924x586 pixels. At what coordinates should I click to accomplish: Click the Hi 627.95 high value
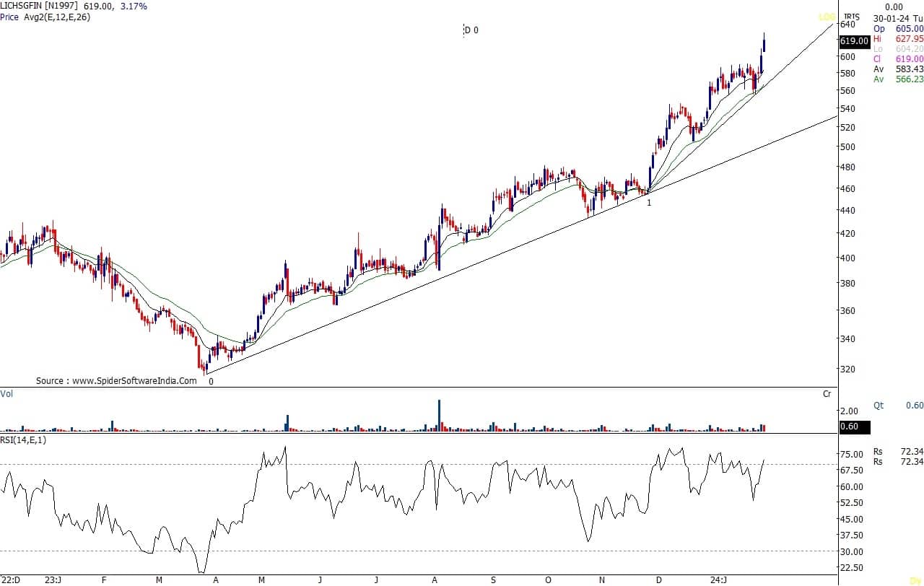pos(898,38)
